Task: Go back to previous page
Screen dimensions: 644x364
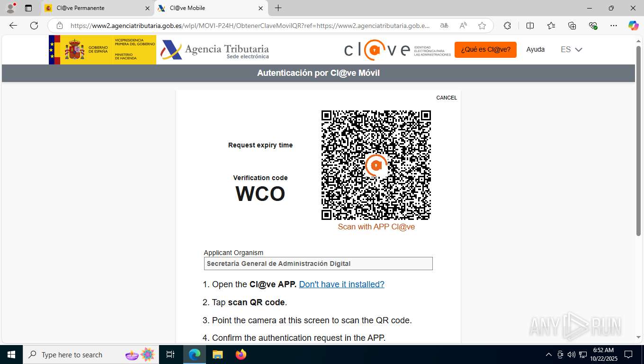Action: coord(13,26)
